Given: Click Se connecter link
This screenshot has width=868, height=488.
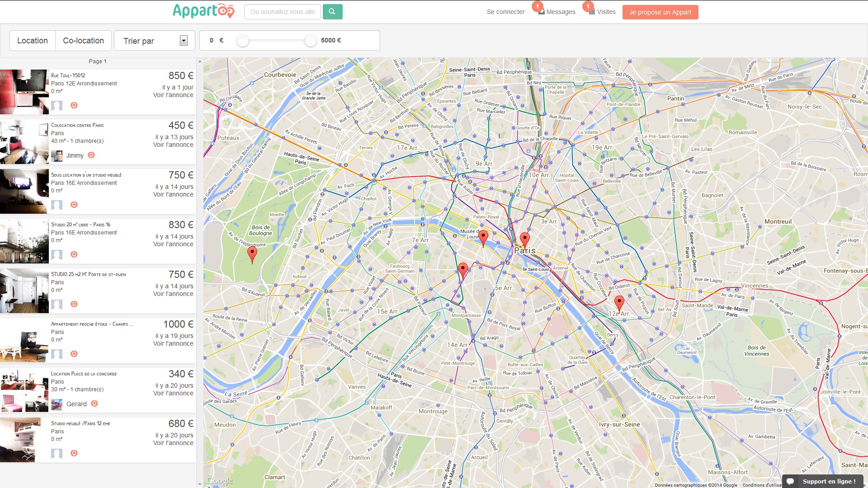Looking at the screenshot, I should point(505,12).
